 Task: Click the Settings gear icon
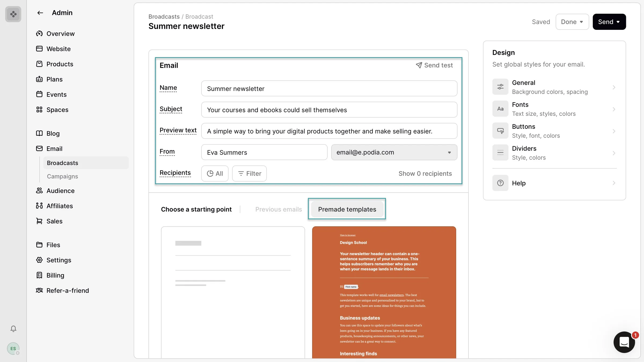point(39,260)
